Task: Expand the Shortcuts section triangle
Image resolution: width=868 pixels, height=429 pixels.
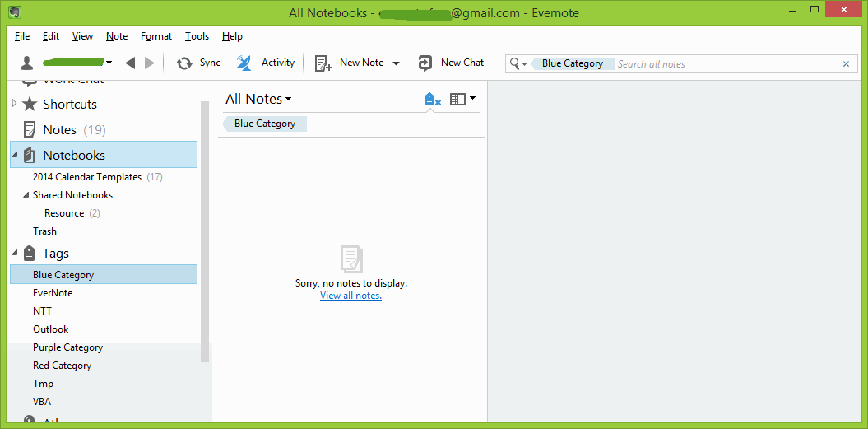Action: [14, 103]
